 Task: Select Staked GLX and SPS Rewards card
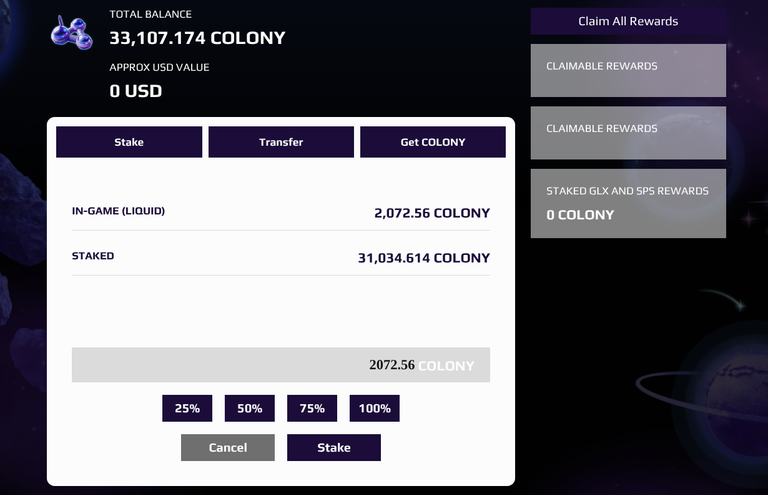tap(628, 204)
